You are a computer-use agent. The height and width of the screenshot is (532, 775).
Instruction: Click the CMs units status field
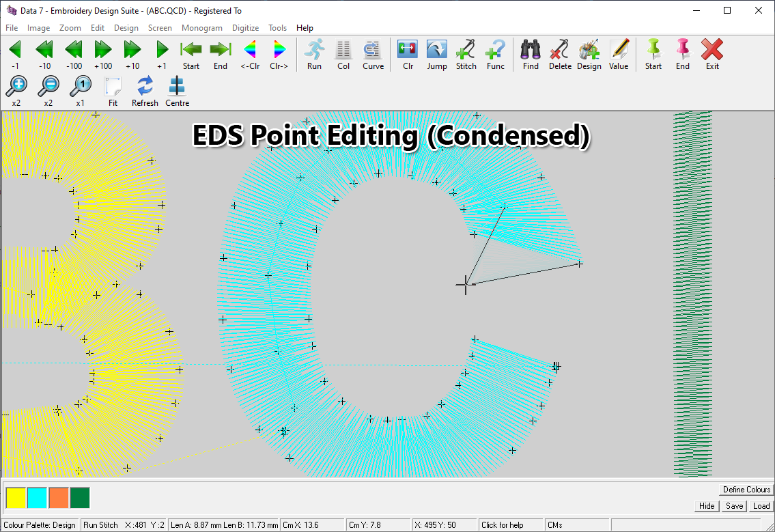[x=577, y=525]
